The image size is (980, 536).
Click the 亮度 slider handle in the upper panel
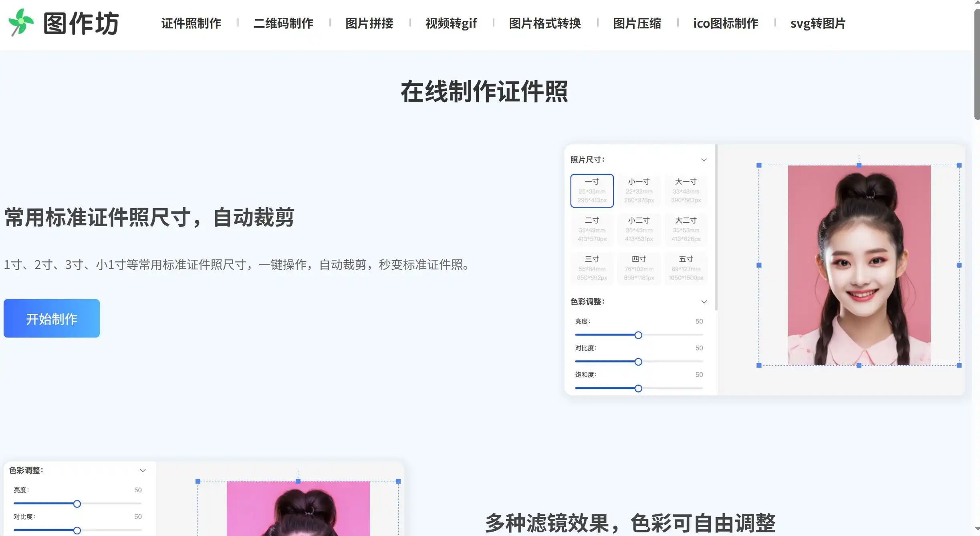(638, 335)
